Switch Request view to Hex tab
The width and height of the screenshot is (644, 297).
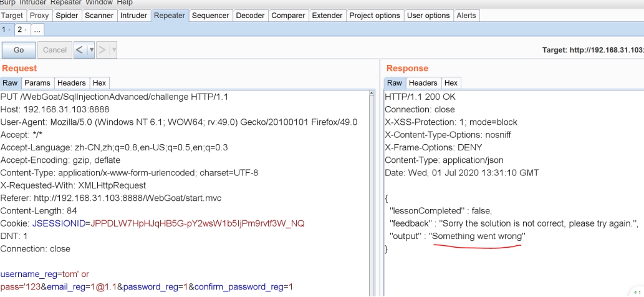pyautogui.click(x=99, y=83)
